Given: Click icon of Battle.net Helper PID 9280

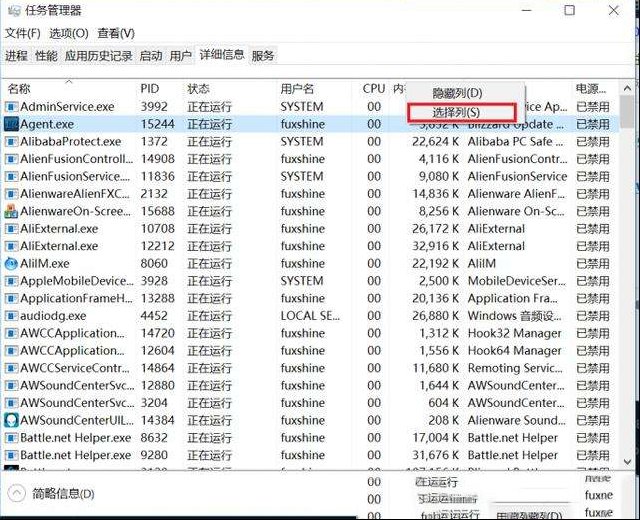Looking at the screenshot, I should pos(11,455).
